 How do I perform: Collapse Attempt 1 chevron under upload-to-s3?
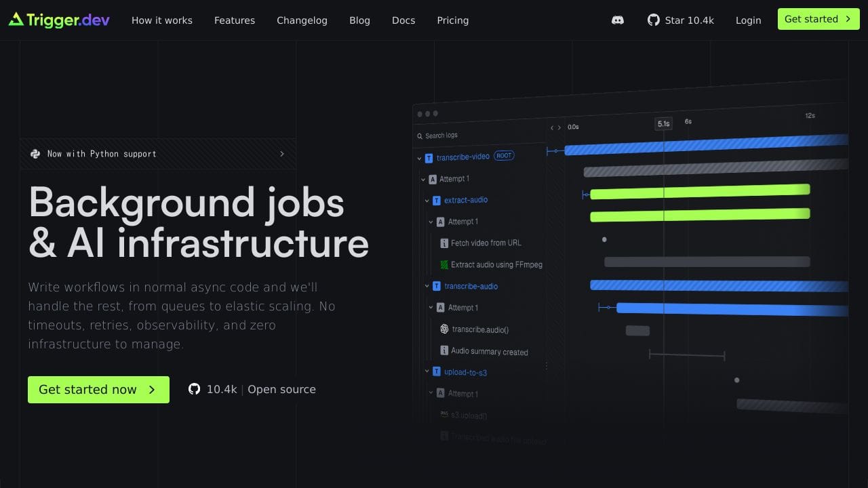click(x=431, y=392)
